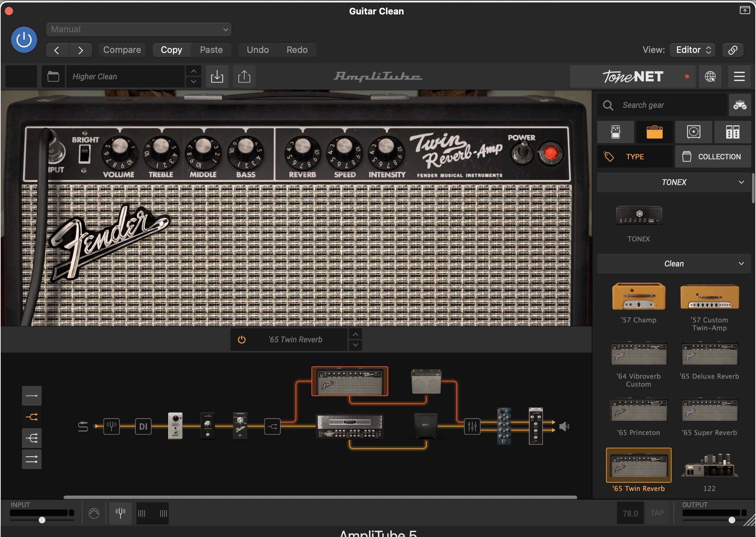Choose the two-path split routing layout
756x537 pixels.
click(x=32, y=417)
